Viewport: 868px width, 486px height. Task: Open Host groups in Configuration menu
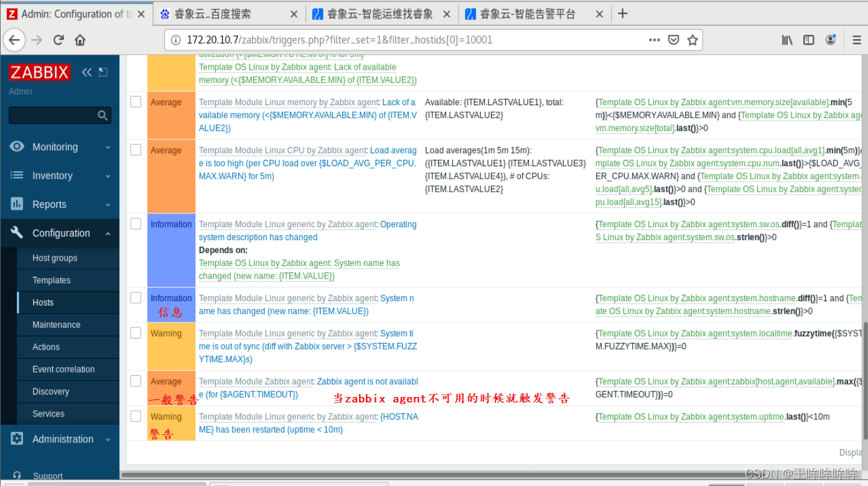click(x=55, y=258)
